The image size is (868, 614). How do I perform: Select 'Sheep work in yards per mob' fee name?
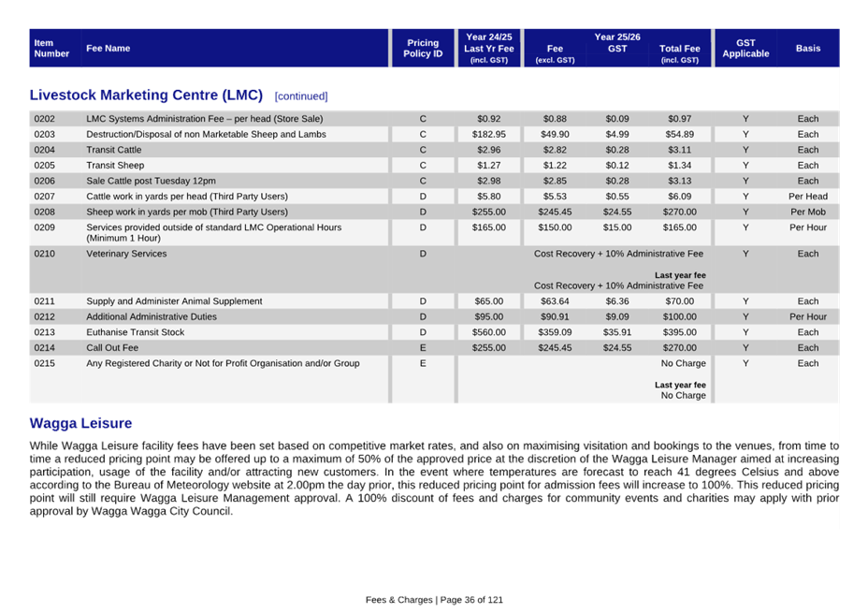(x=187, y=212)
